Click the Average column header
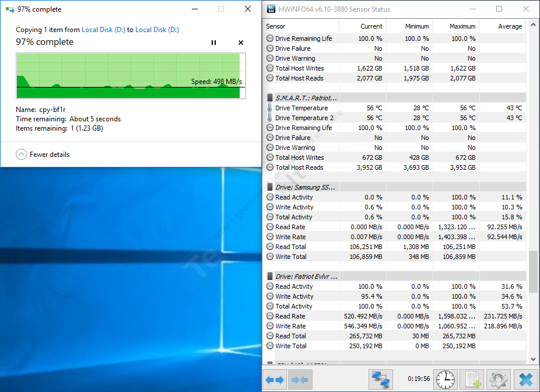Screen dimensions: 540x392 503,26
